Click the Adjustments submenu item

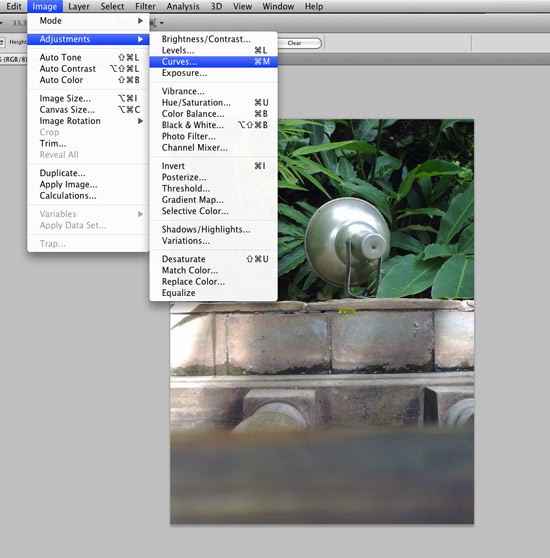88,39
